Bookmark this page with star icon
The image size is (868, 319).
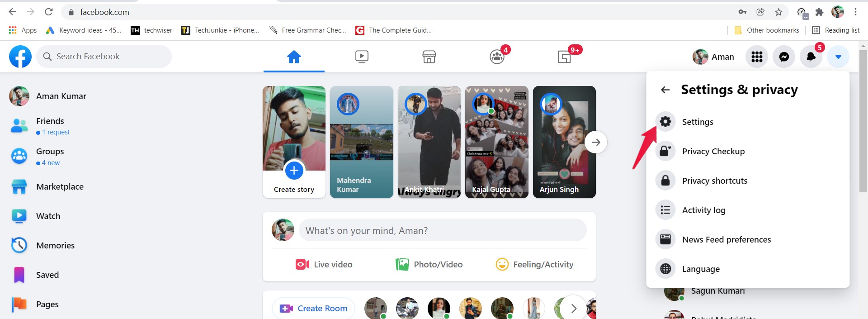click(778, 12)
